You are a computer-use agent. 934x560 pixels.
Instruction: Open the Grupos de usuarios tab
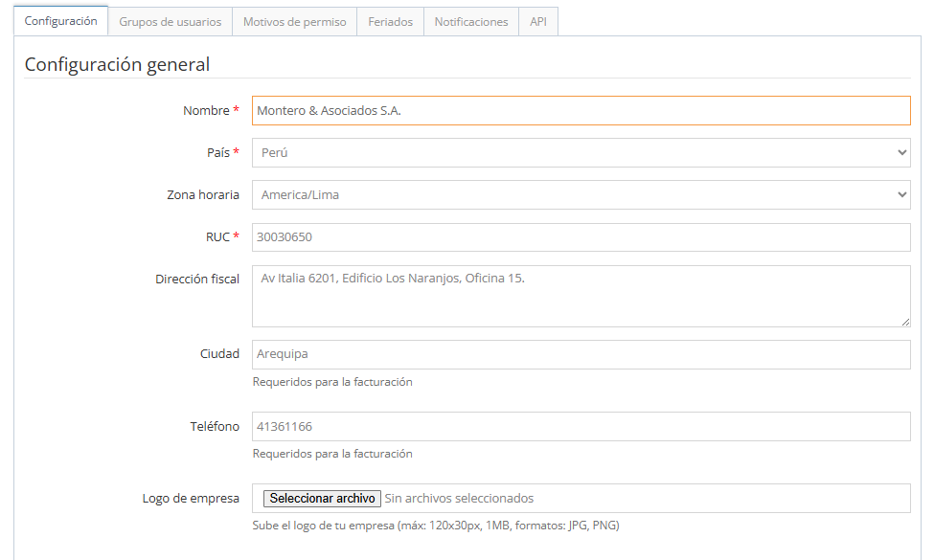tap(170, 22)
